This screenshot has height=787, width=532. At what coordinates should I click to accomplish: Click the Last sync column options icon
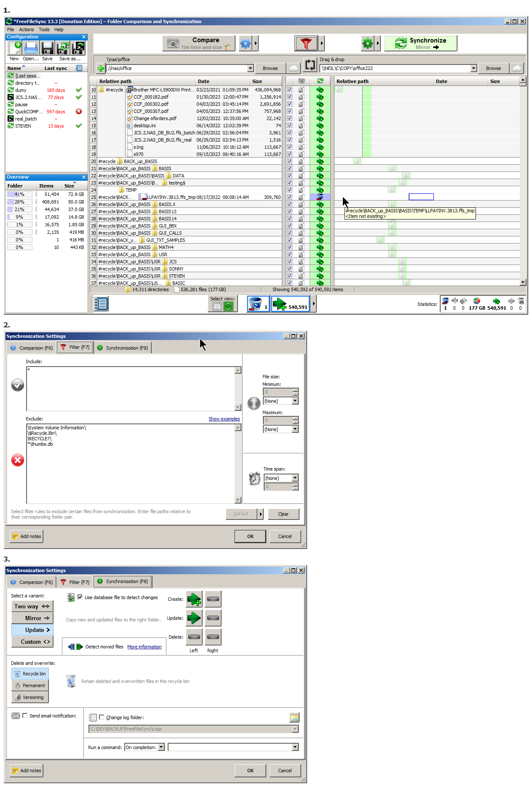click(79, 68)
